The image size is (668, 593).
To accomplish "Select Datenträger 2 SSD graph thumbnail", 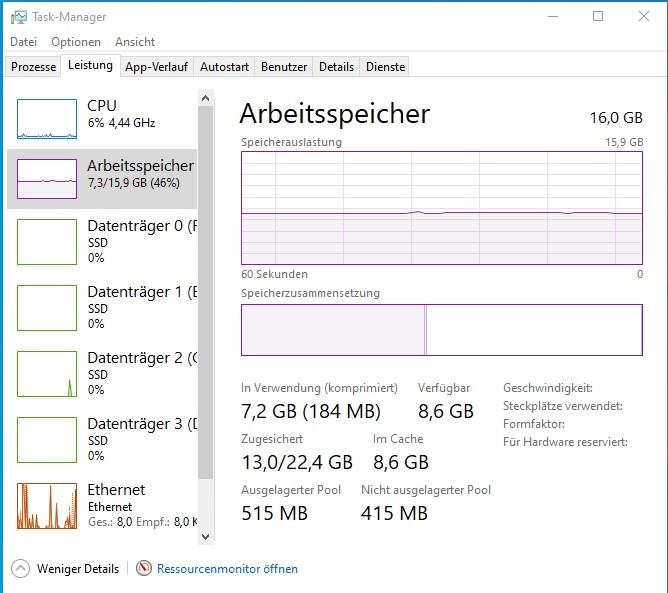I will click(x=47, y=373).
